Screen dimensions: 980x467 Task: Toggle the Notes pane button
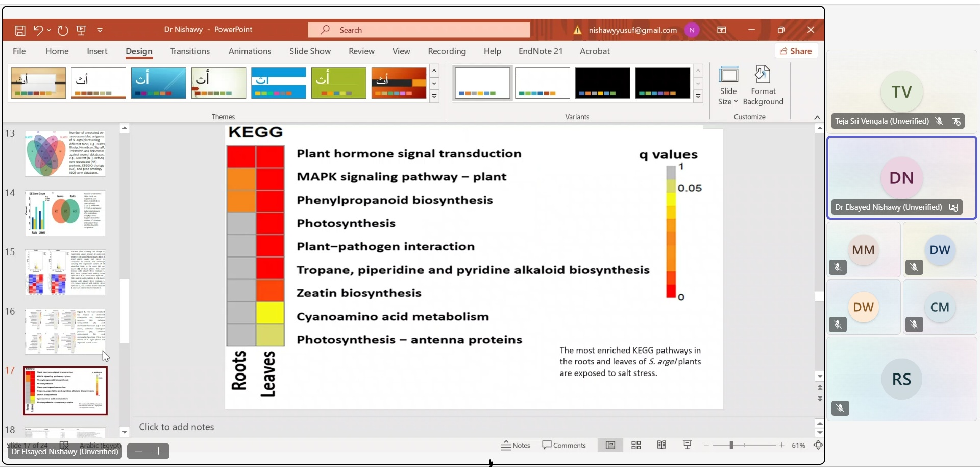pos(516,446)
